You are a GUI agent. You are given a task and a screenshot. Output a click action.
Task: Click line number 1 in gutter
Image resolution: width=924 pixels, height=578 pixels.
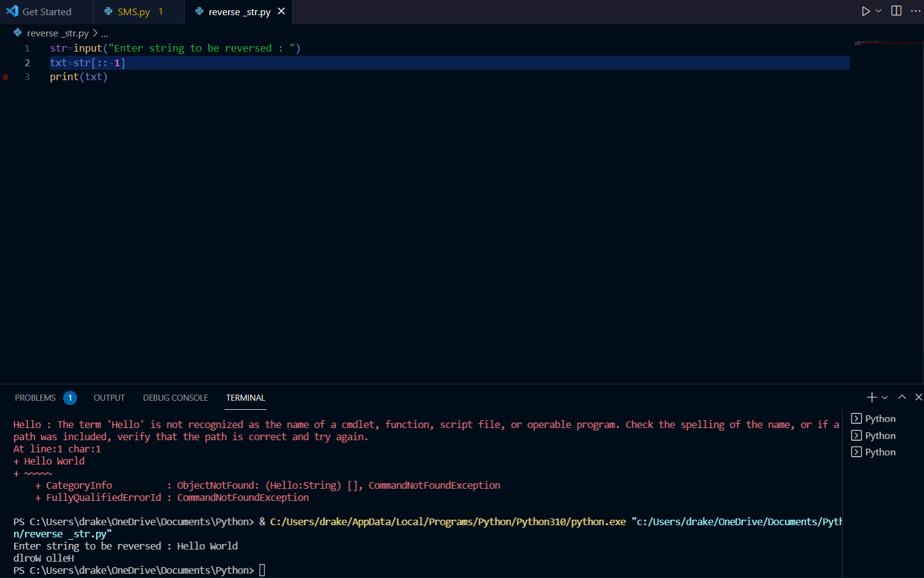tap(27, 48)
